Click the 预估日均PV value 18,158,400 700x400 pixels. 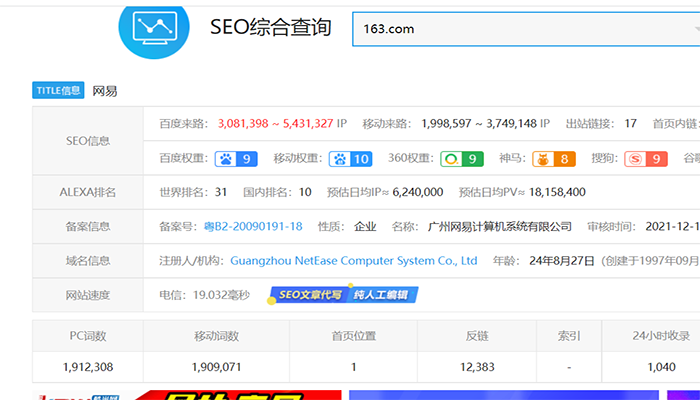557,192
